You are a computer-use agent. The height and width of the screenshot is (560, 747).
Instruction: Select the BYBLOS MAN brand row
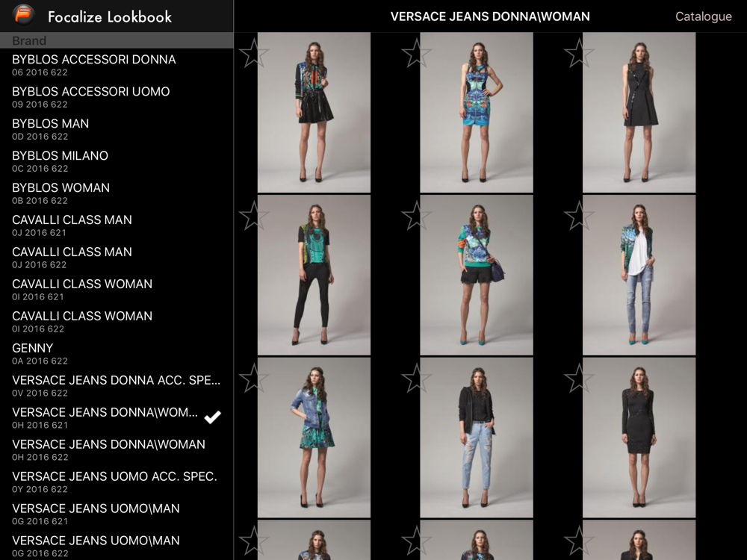[x=117, y=129]
